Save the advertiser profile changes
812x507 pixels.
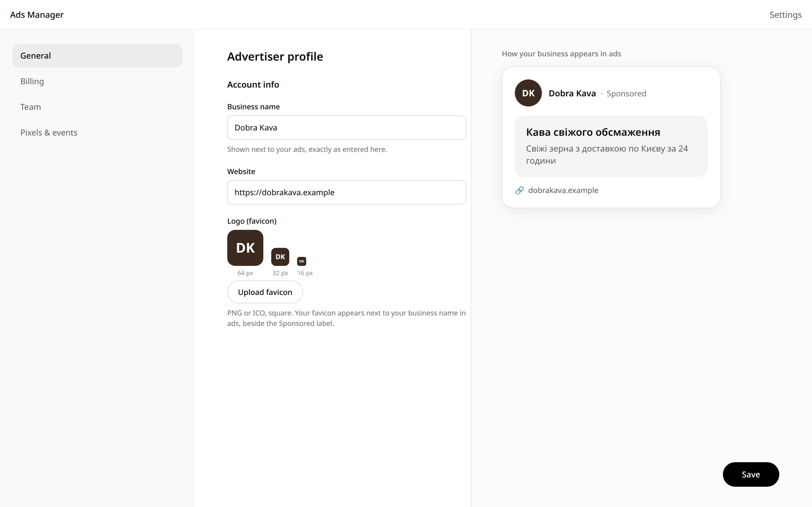751,475
